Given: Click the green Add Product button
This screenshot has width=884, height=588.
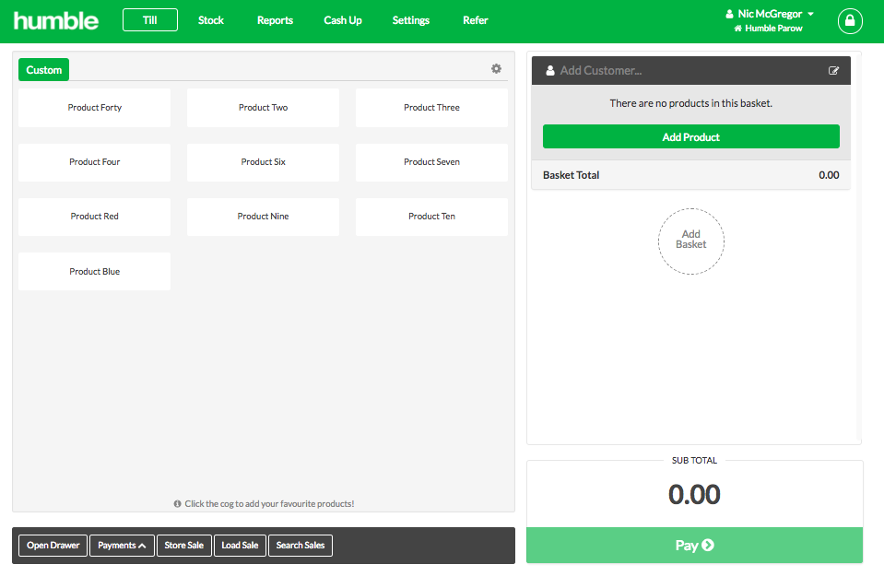Looking at the screenshot, I should (690, 137).
